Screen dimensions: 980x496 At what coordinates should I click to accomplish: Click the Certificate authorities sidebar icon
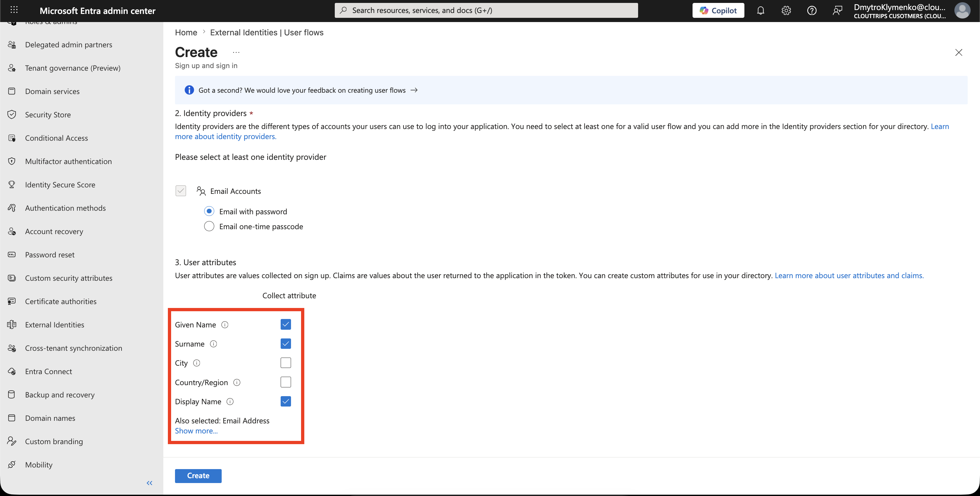point(12,301)
